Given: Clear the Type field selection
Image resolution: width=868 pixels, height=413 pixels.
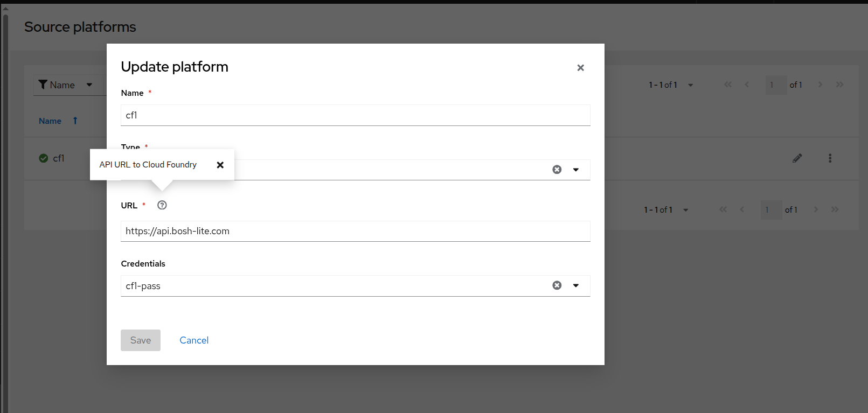Looking at the screenshot, I should point(557,170).
